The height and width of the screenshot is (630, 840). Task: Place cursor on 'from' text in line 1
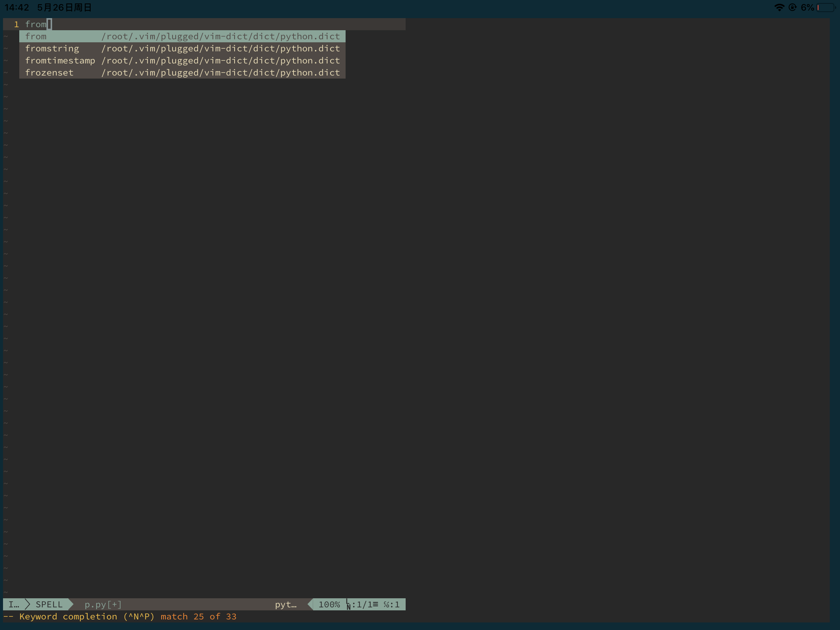tap(36, 24)
